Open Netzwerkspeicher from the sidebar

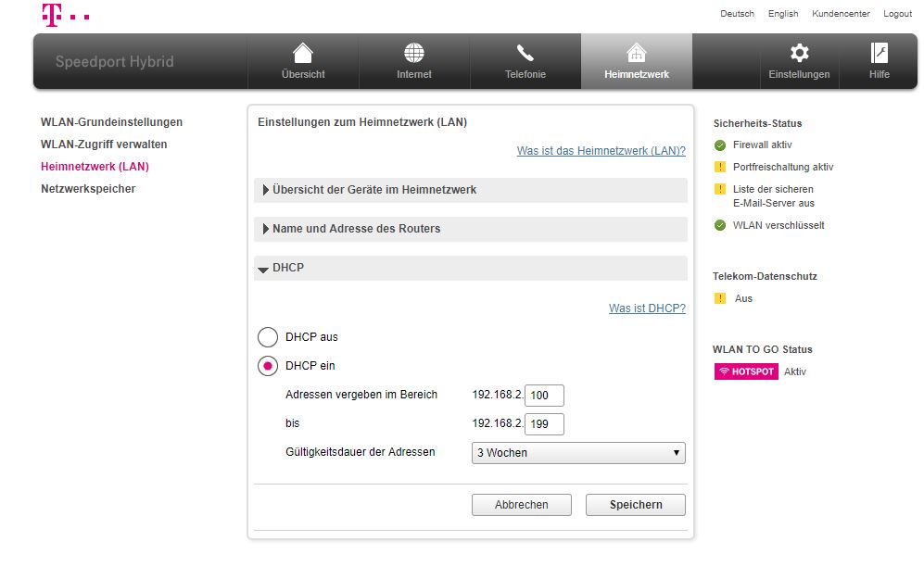[87, 188]
